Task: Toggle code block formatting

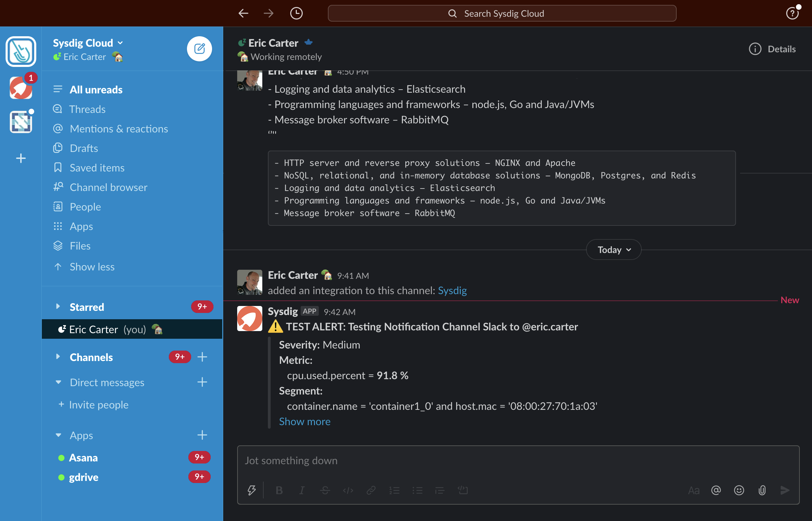Action: (x=463, y=490)
